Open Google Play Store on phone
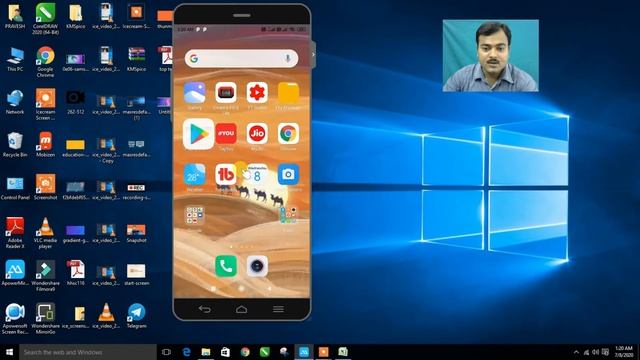 tap(198, 134)
